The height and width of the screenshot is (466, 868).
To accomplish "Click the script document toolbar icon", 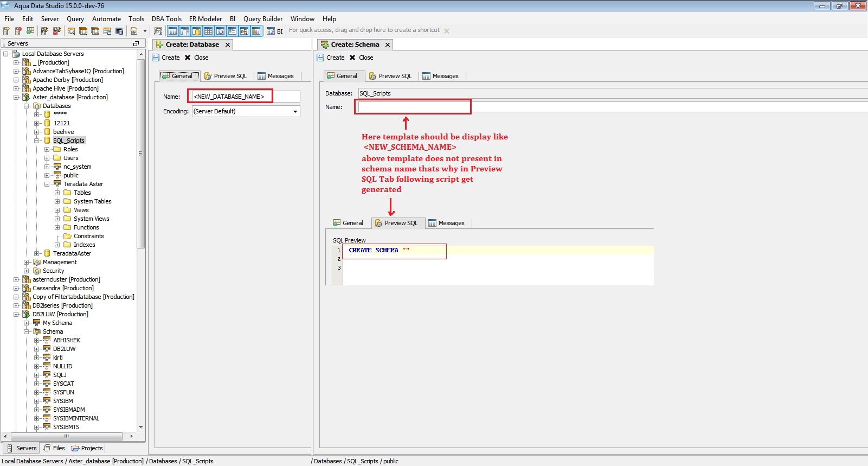I will coord(134,31).
